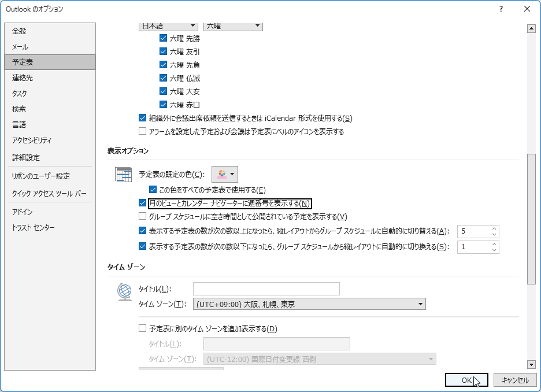Click the scrollbar down arrow

click(x=531, y=364)
